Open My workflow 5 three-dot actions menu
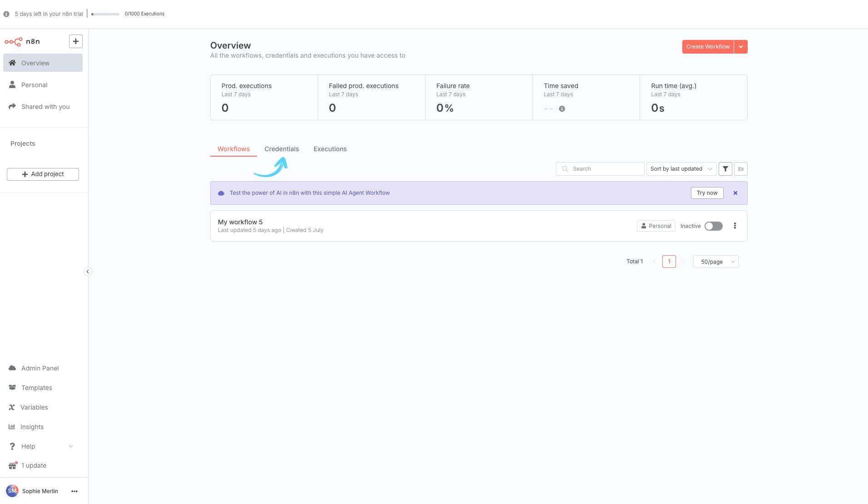This screenshot has width=868, height=504. point(735,226)
